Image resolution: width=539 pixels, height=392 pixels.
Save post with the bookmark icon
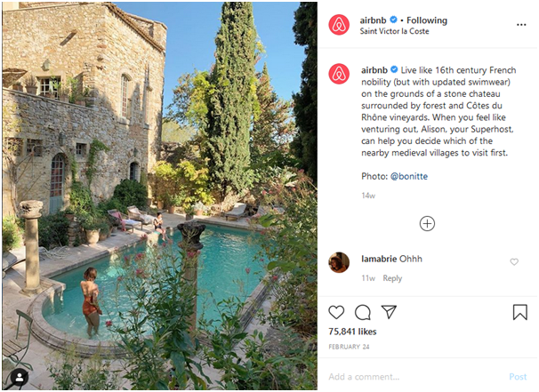[x=519, y=312]
